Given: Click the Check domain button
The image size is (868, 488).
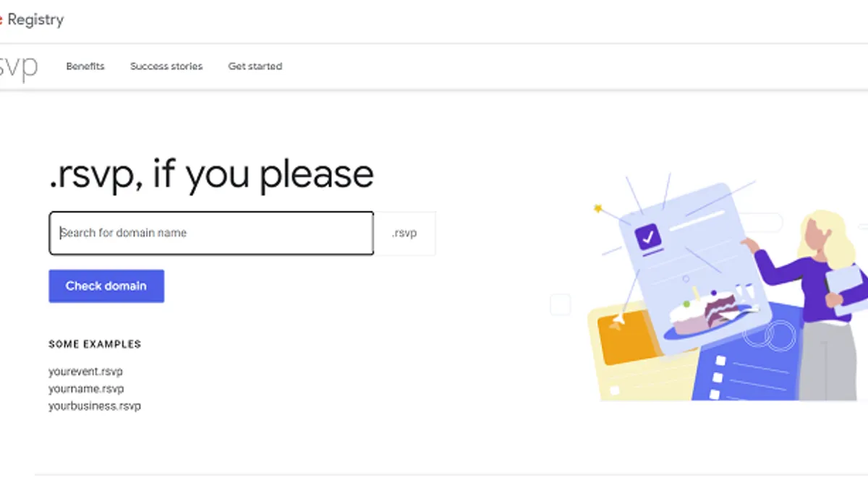Looking at the screenshot, I should click(x=106, y=286).
